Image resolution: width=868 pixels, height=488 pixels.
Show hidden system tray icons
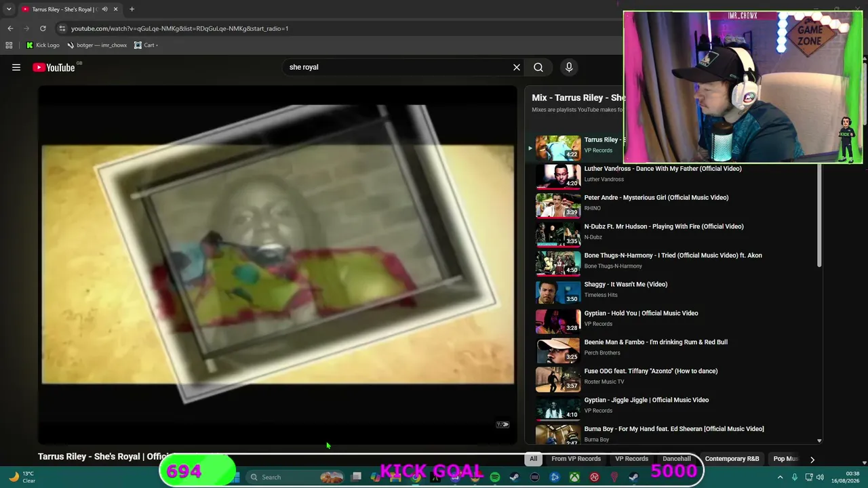point(780,477)
